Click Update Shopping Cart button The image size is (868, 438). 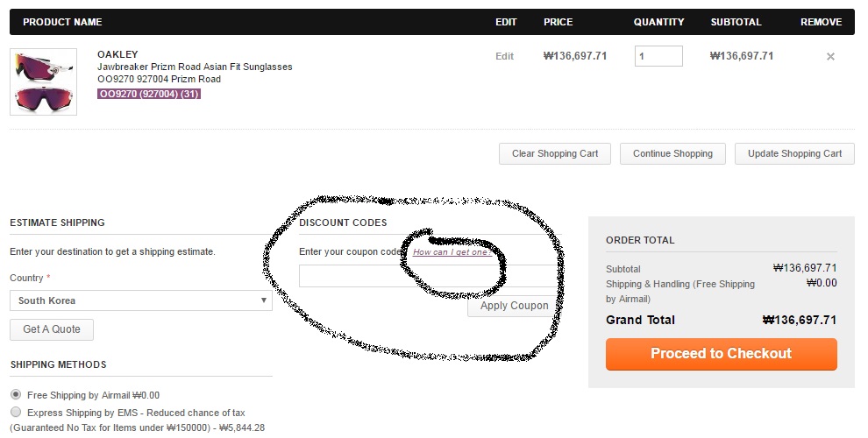point(794,153)
